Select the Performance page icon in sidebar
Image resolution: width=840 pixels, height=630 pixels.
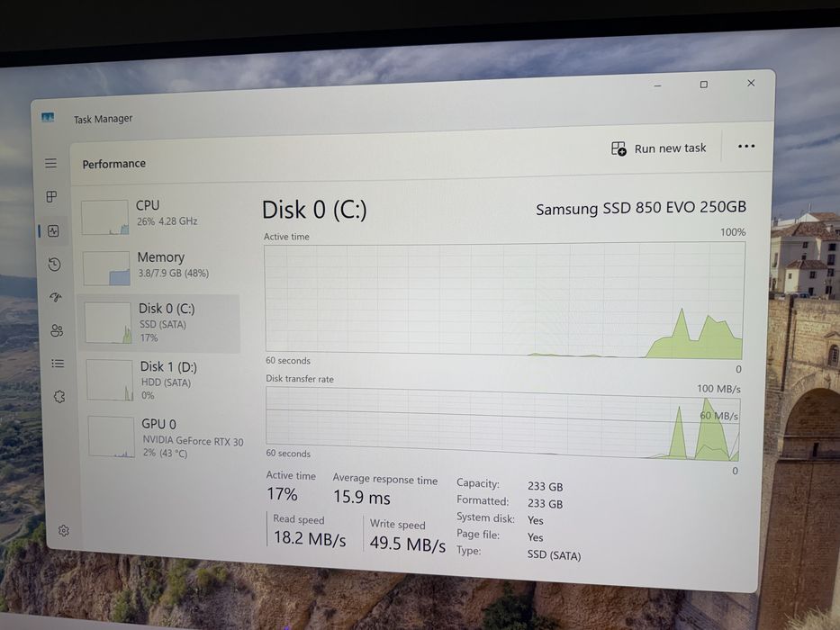(x=53, y=231)
